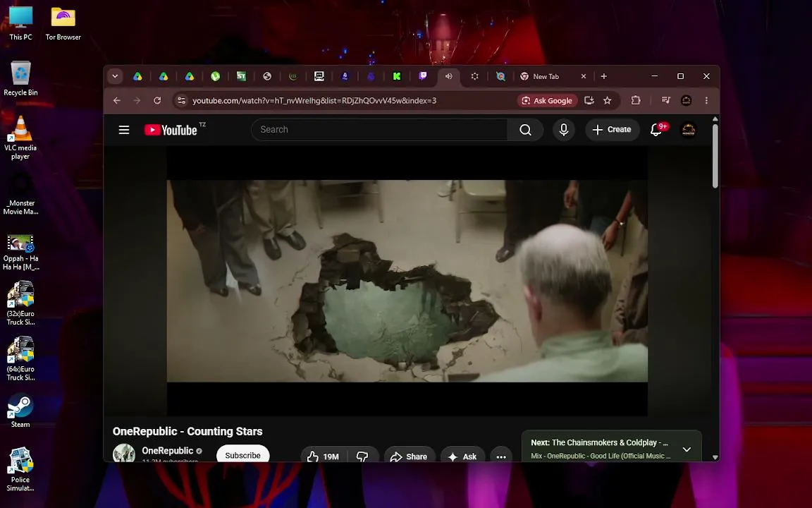This screenshot has width=812, height=508.
Task: Expand the tab search dropdown in Chrome
Action: [115, 76]
